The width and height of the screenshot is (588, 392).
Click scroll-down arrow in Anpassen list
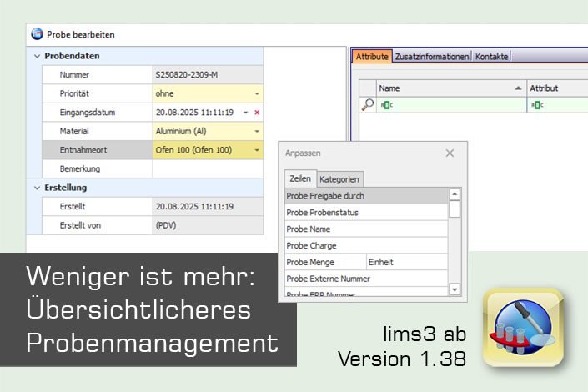(x=455, y=289)
